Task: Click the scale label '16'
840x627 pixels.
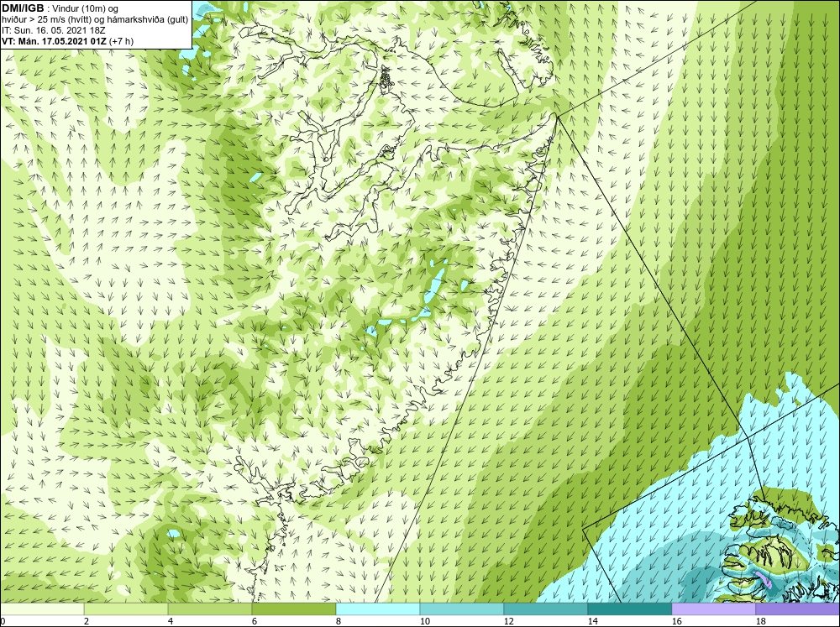Action: pos(676,621)
